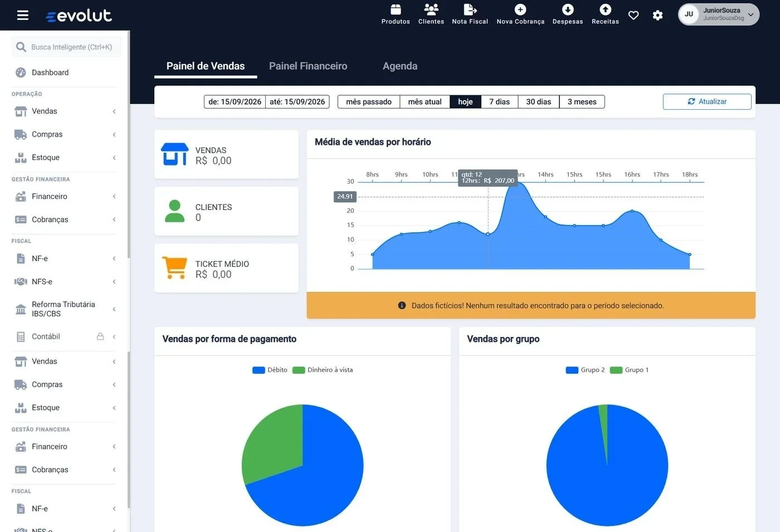Expand the Reforma Tributária IBS/CBS item
Image resolution: width=780 pixels, height=532 pixels.
tap(66, 309)
